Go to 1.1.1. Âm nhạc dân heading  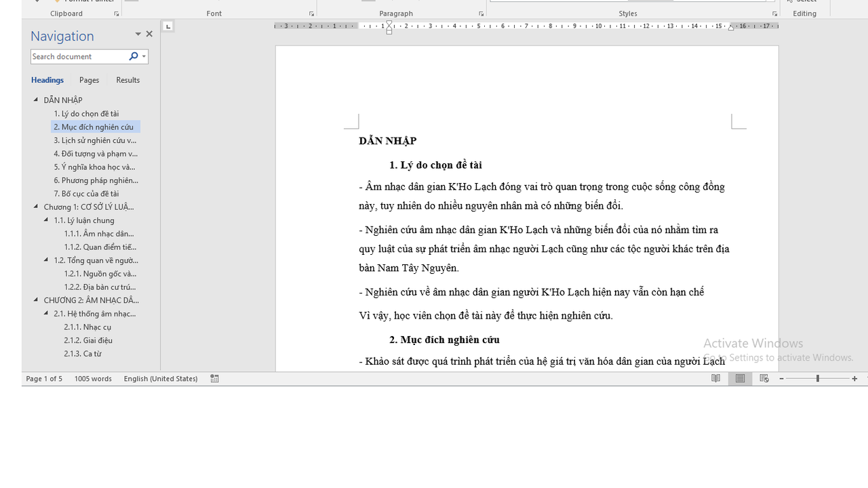(x=100, y=234)
